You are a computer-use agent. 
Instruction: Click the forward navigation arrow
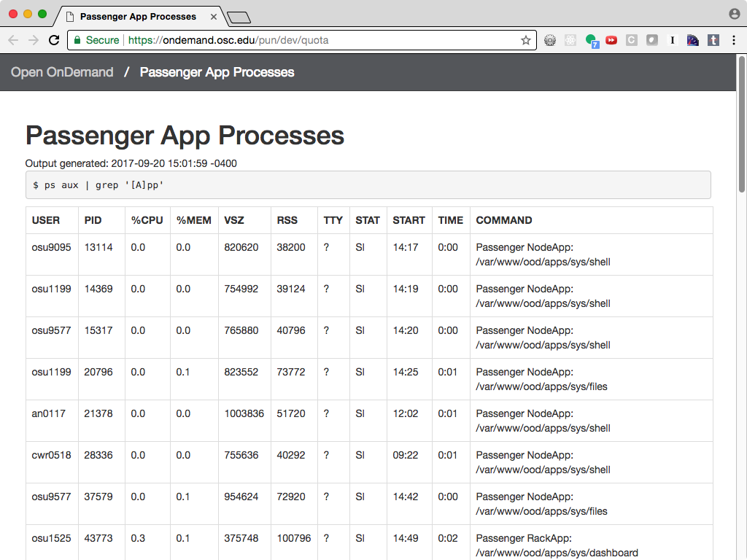(33, 40)
